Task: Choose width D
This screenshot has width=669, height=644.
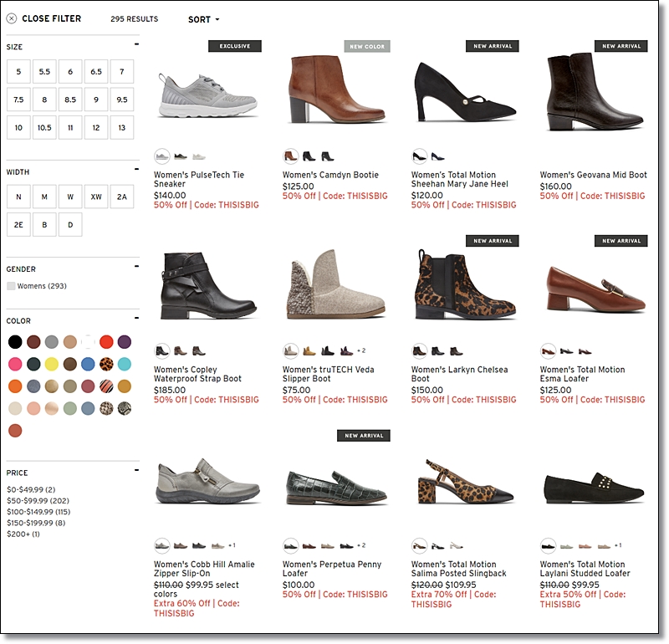Action: 70,225
